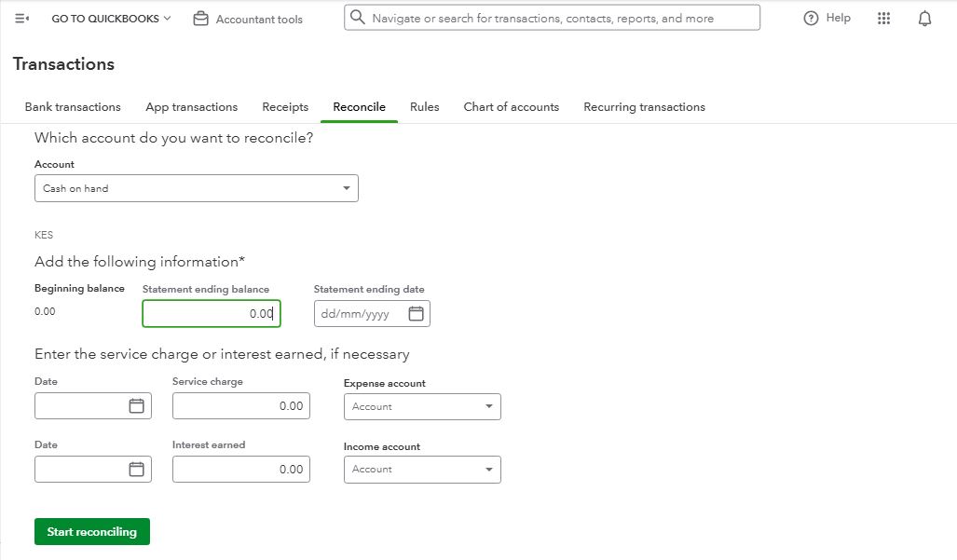Click the Start reconciling button
This screenshot has height=560, width=957.
(x=91, y=532)
